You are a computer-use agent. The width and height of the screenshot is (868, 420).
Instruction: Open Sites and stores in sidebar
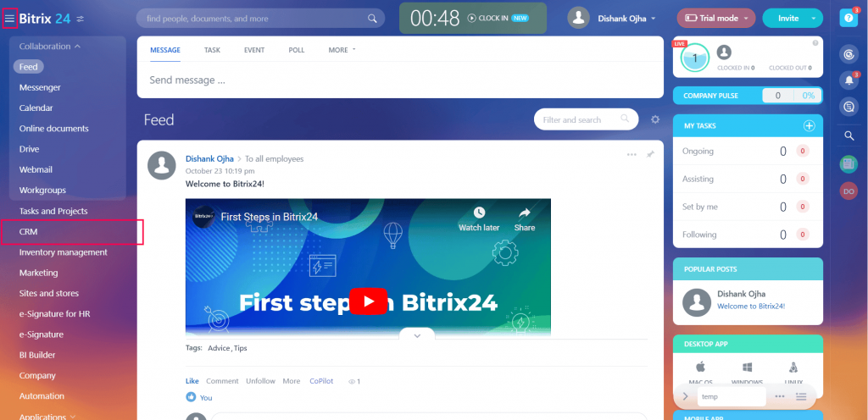click(48, 293)
